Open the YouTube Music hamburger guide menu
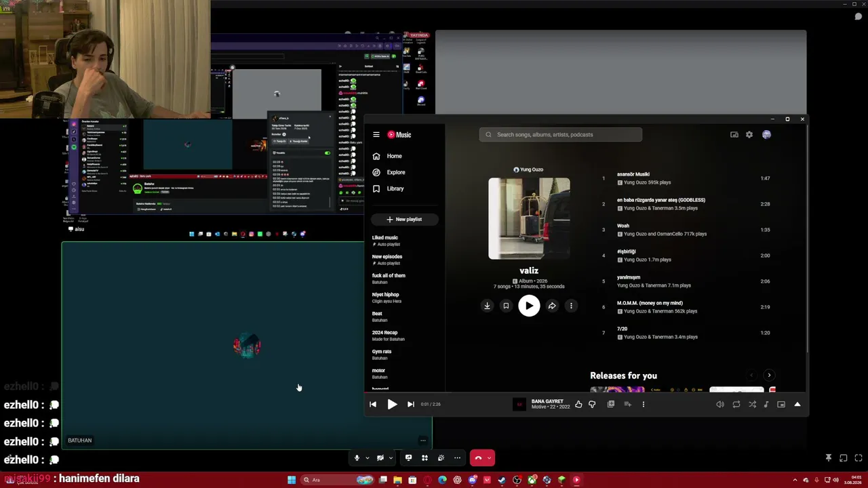 (376, 135)
